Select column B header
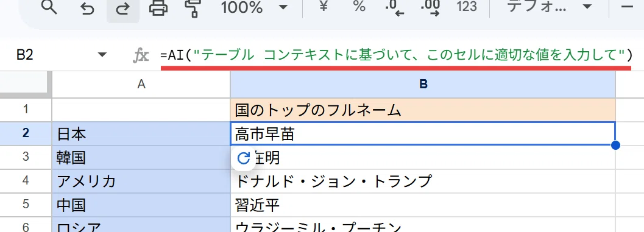644x232 pixels. pyautogui.click(x=423, y=84)
